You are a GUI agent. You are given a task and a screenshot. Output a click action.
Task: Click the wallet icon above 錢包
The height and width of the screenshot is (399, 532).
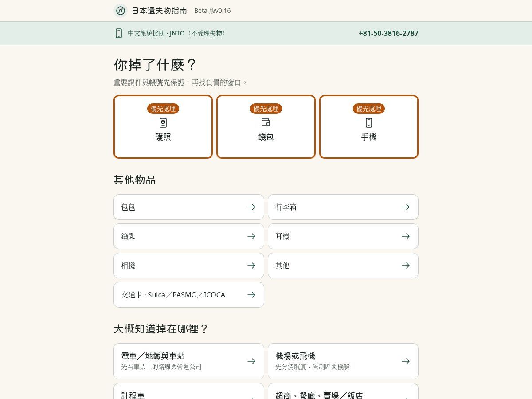pyautogui.click(x=266, y=123)
